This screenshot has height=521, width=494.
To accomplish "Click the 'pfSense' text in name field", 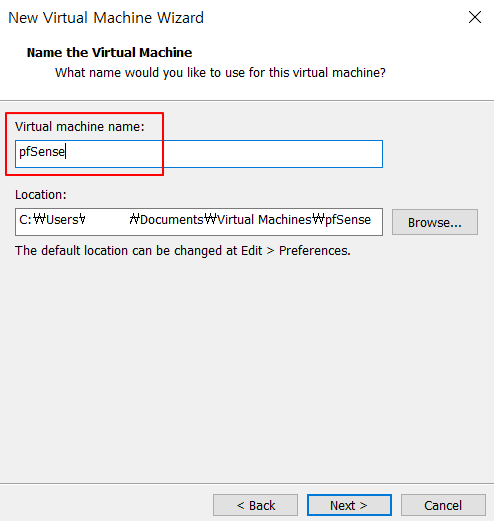I will pos(42,152).
